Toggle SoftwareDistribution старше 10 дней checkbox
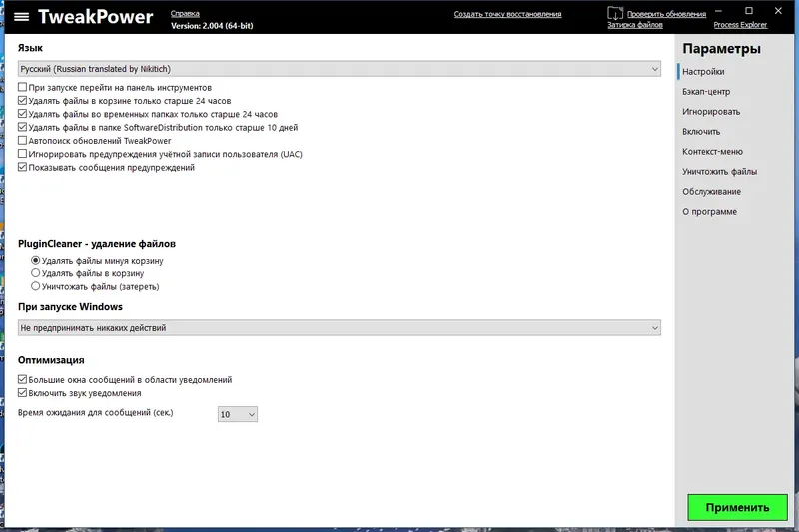This screenshot has width=799, height=532. [22, 127]
